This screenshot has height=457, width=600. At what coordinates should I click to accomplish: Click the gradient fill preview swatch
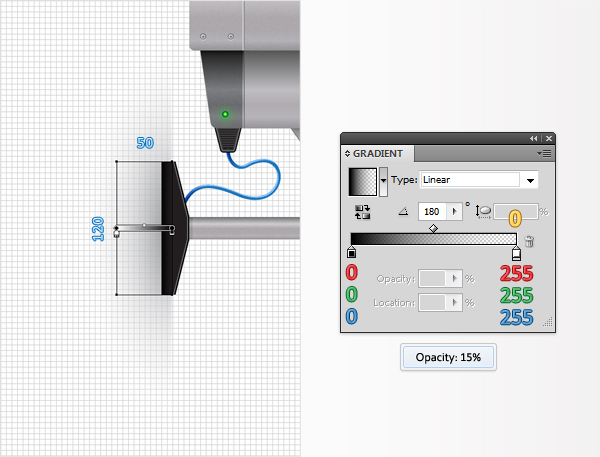point(362,182)
